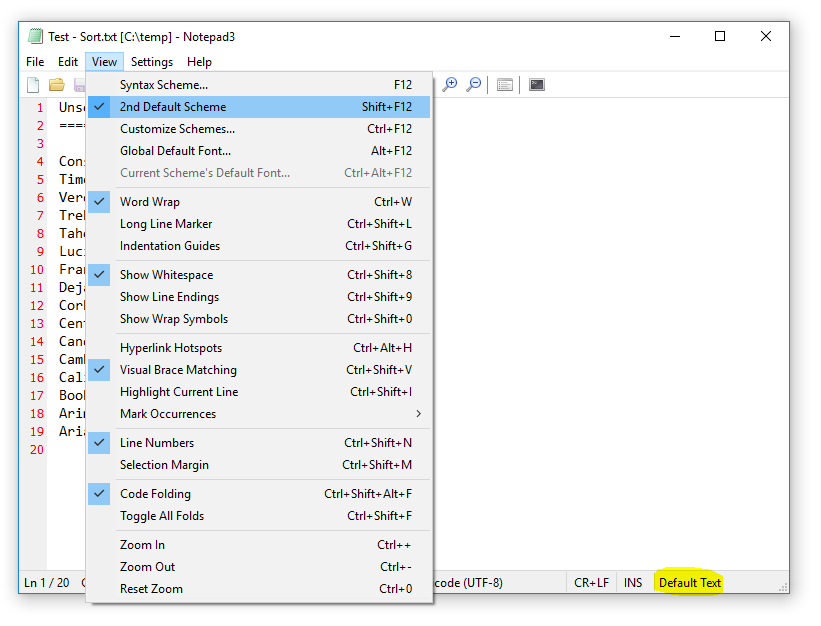The width and height of the screenshot is (821, 626).
Task: Click the Open folder toolbar icon
Action: (57, 85)
